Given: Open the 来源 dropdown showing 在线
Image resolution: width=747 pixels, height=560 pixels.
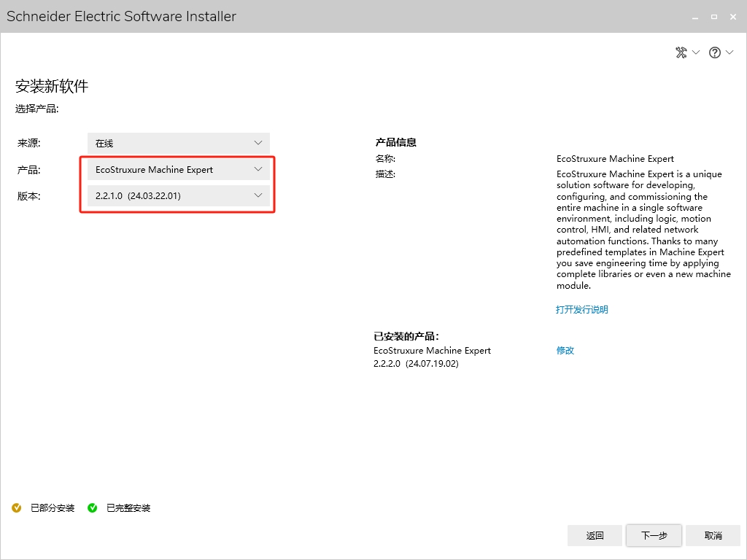Looking at the screenshot, I should click(x=178, y=143).
